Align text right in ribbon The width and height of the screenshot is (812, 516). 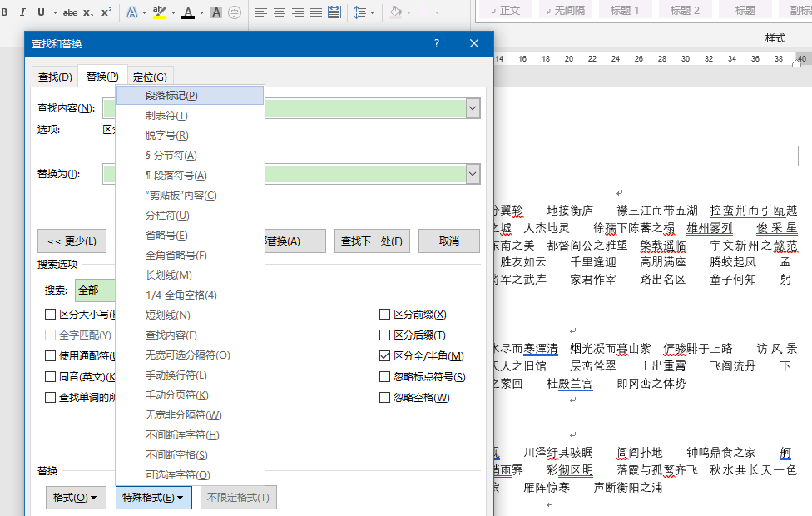pyautogui.click(x=298, y=12)
